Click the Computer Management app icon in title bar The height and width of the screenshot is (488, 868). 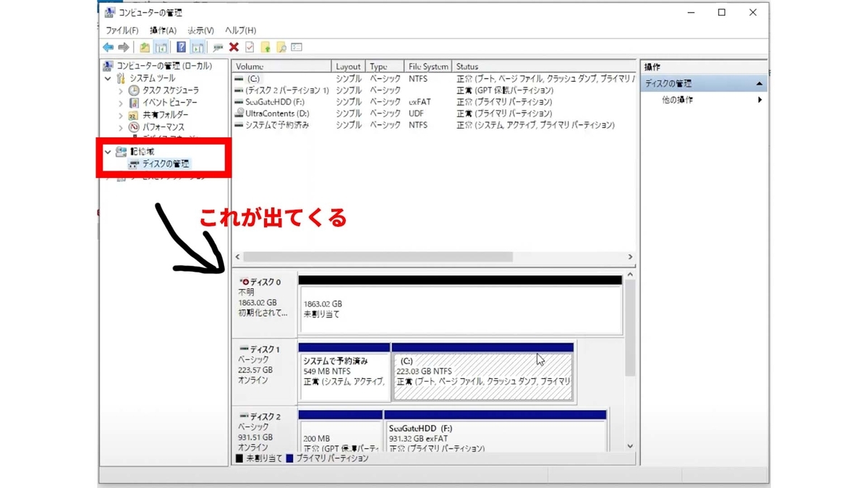[x=109, y=12]
